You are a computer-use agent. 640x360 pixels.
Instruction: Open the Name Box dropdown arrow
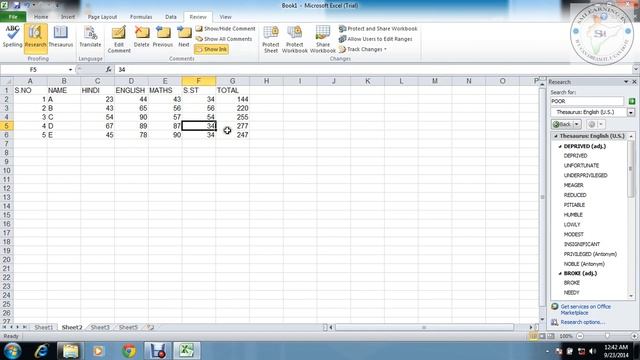[70, 70]
